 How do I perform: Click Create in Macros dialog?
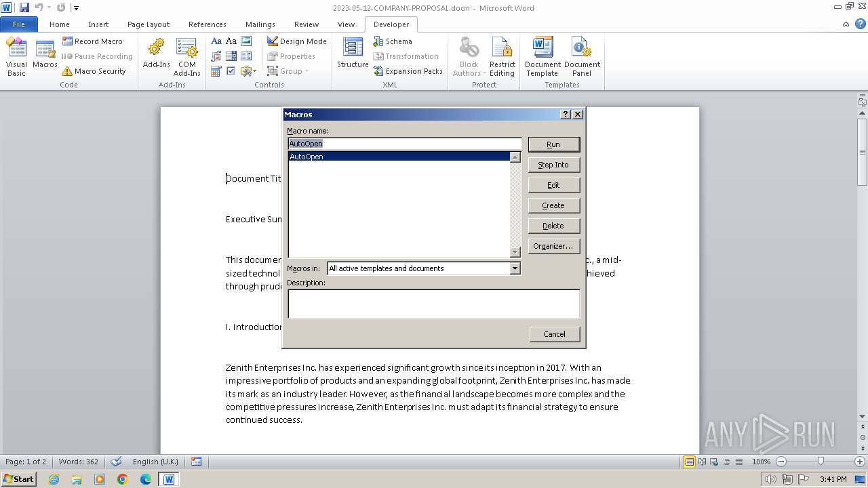click(553, 205)
